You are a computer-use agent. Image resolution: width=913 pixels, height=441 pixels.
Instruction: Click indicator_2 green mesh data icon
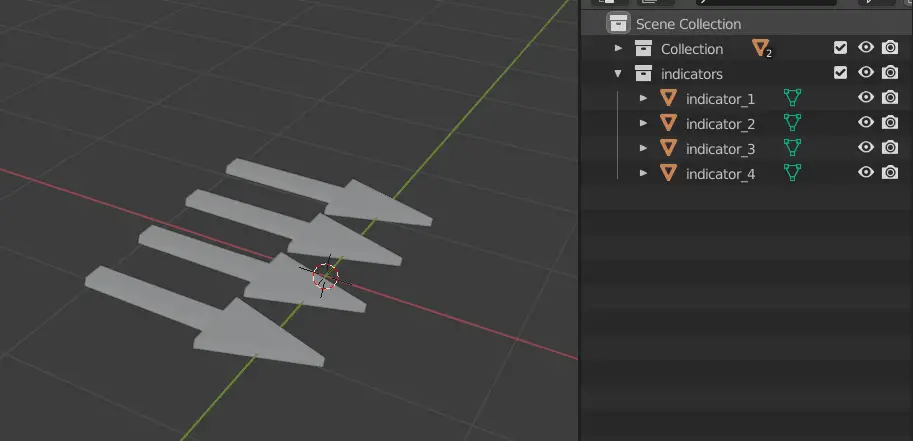[792, 123]
